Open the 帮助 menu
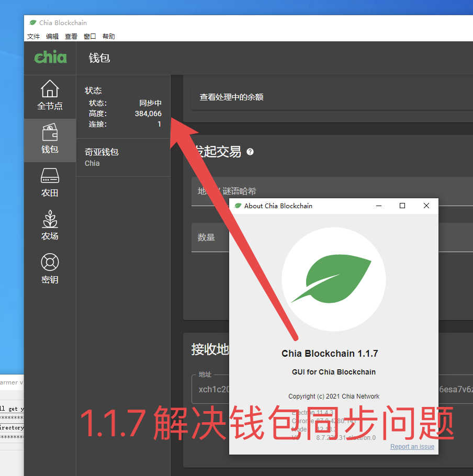The height and width of the screenshot is (476, 473). point(109,37)
